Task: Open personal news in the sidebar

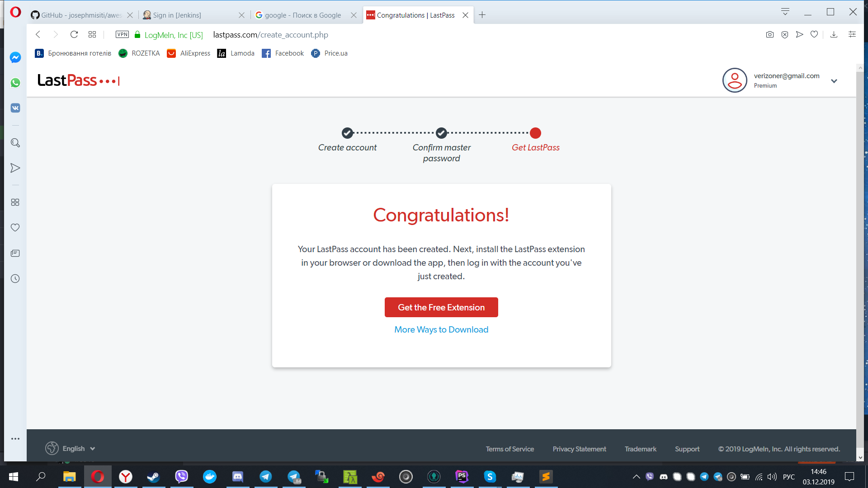Action: click(15, 253)
